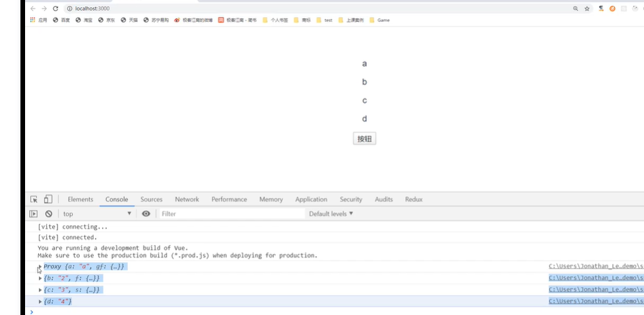Click the letter d on the page
This screenshot has height=315, width=644.
(x=364, y=118)
